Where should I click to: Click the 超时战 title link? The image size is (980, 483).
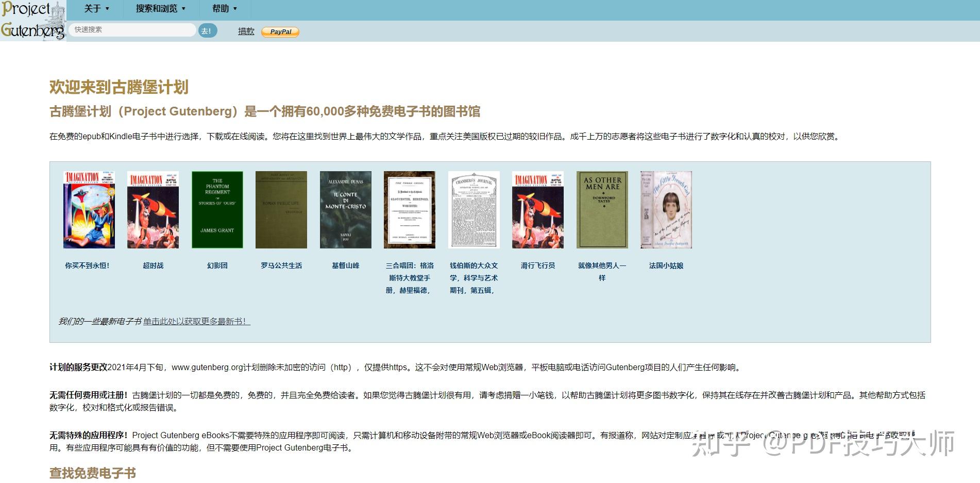pyautogui.click(x=153, y=265)
